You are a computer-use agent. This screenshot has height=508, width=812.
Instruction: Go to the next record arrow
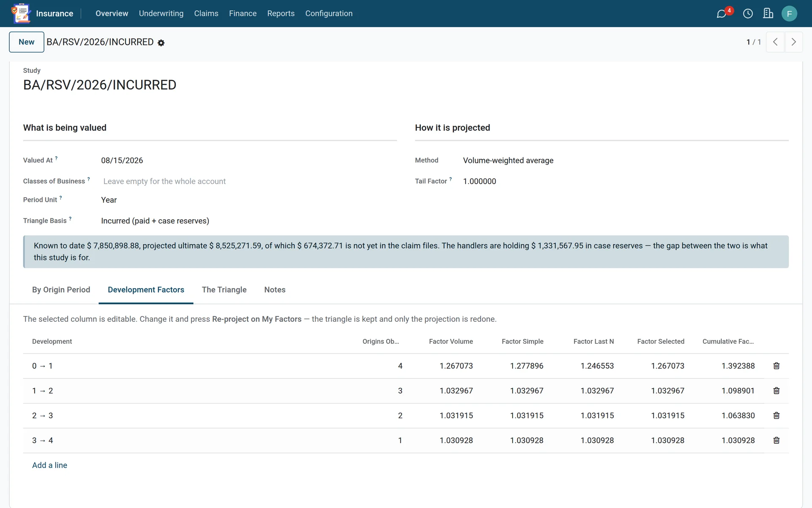(793, 42)
